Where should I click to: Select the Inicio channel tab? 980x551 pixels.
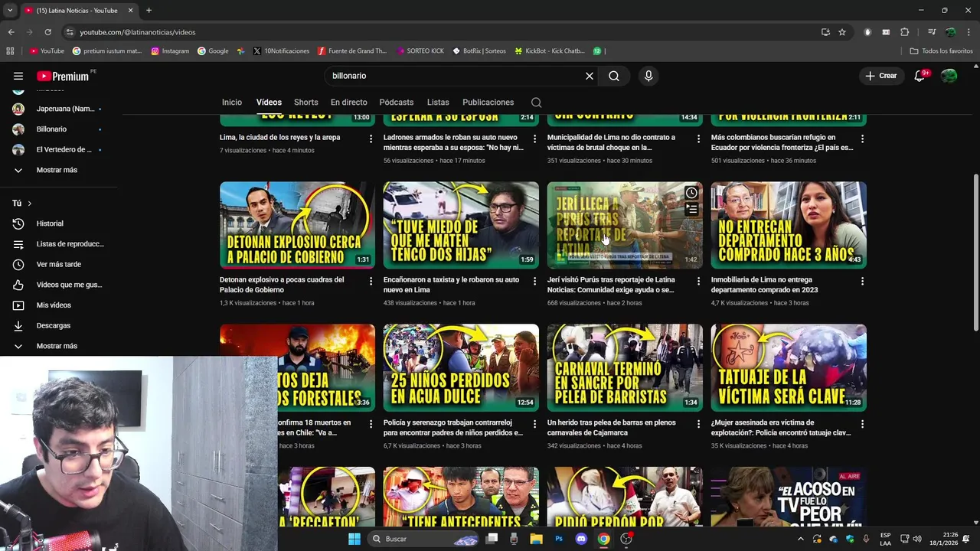pos(232,103)
